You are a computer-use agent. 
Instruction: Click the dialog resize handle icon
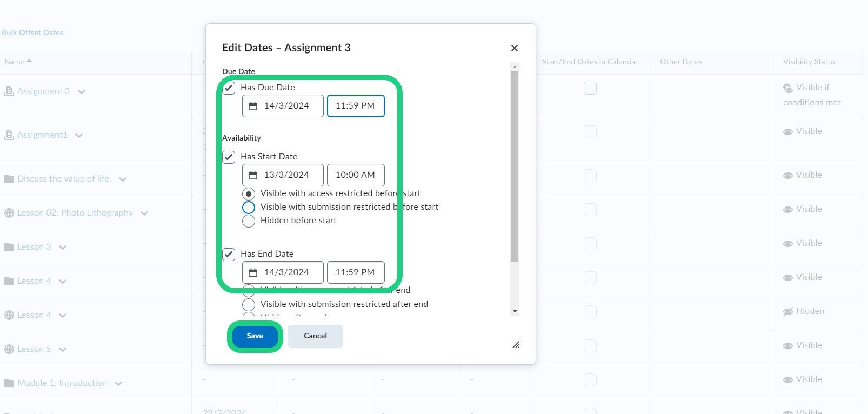[516, 345]
